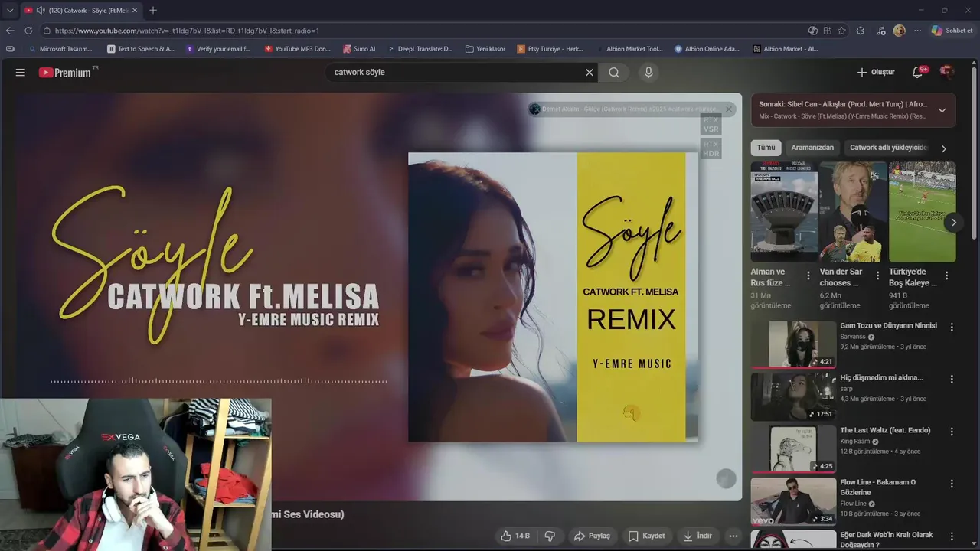980x551 pixels.
Task: Save video with Kaydet button
Action: click(647, 536)
